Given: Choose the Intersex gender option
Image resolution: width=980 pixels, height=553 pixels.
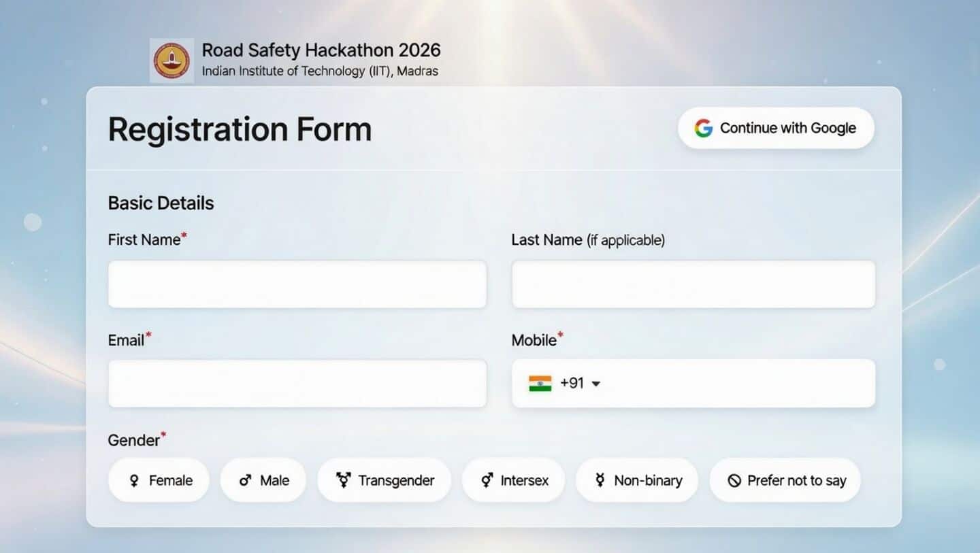Looking at the screenshot, I should click(513, 480).
